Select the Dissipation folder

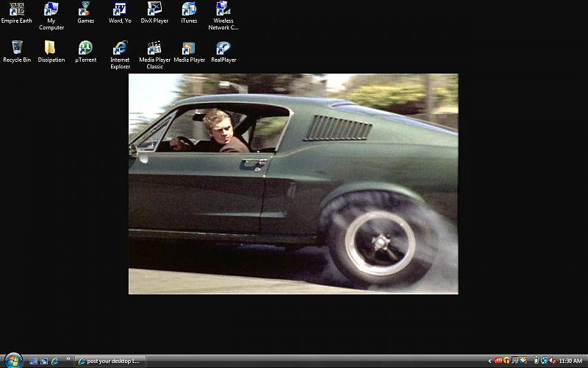point(51,52)
